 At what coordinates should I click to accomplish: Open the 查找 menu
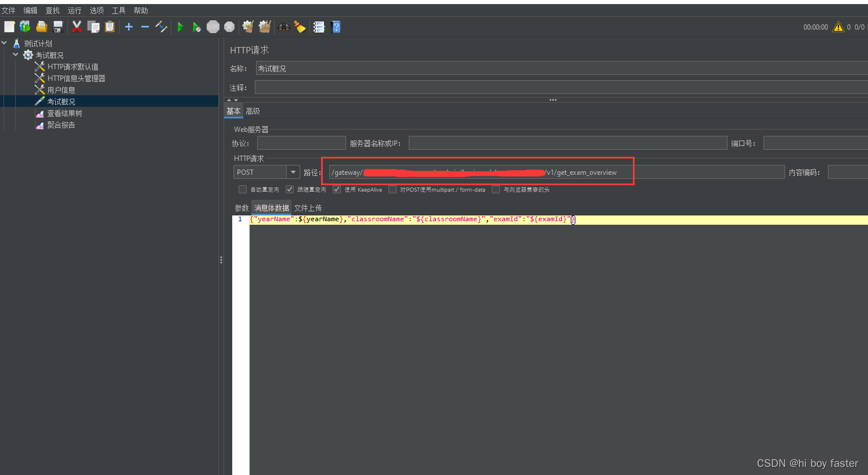[x=52, y=10]
